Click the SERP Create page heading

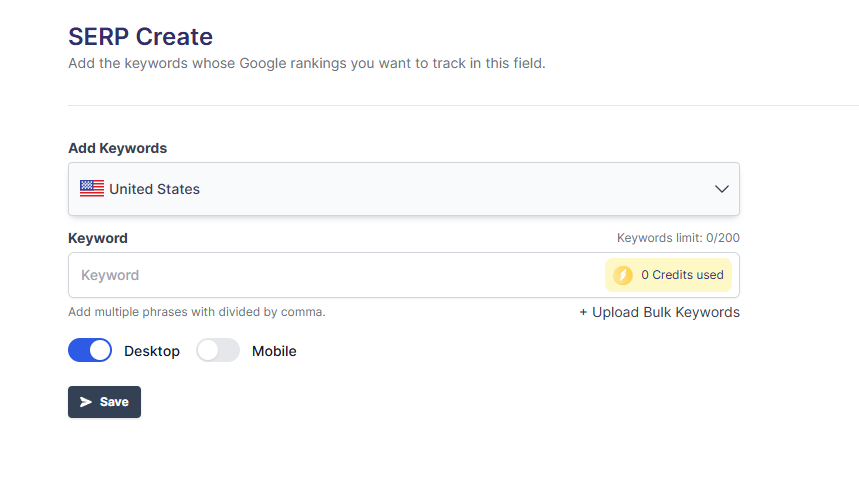[x=140, y=37]
